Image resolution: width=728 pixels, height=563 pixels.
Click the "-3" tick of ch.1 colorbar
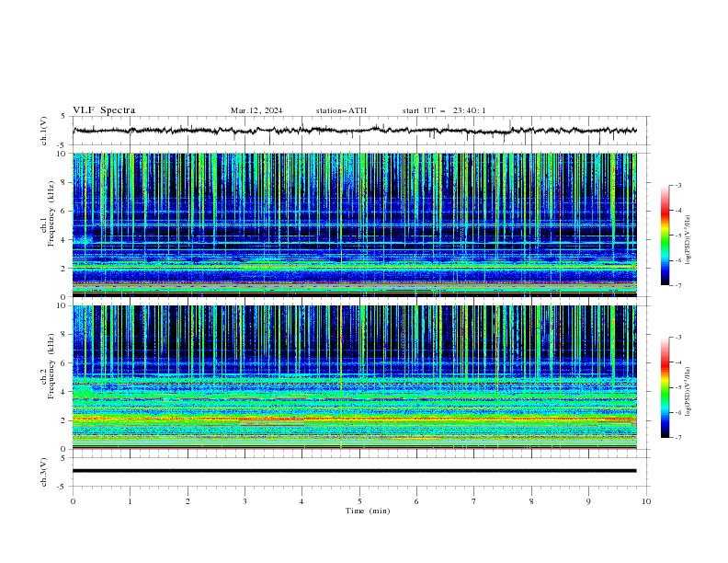coord(677,185)
